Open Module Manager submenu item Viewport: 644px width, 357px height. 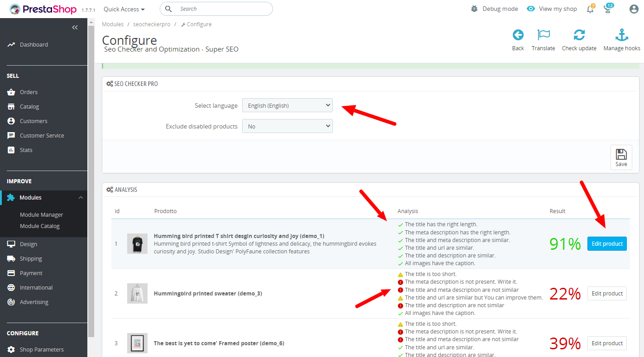click(41, 215)
